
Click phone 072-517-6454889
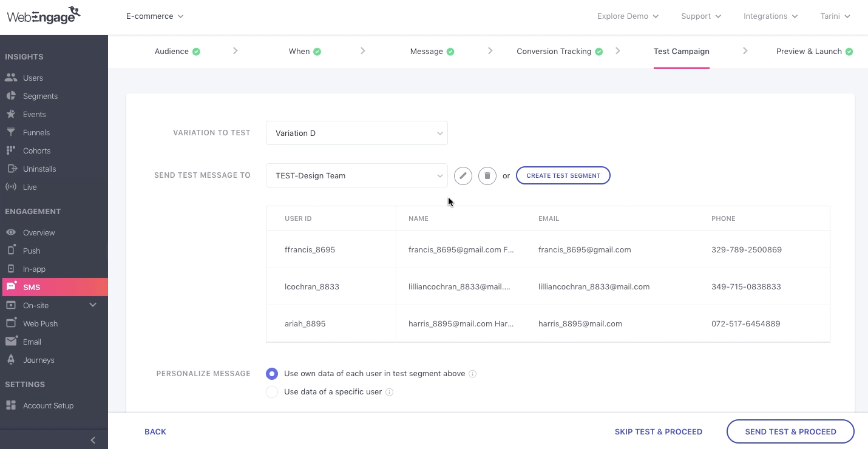(x=746, y=324)
